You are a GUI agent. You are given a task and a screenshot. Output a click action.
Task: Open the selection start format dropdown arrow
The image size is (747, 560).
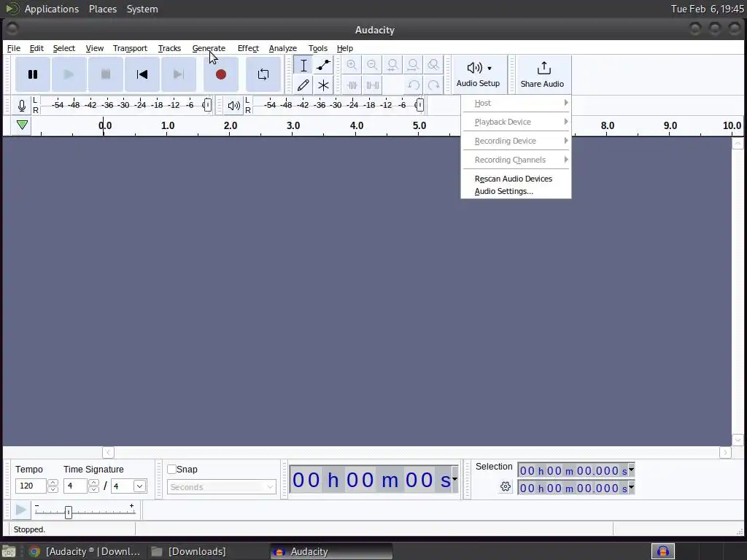click(631, 470)
